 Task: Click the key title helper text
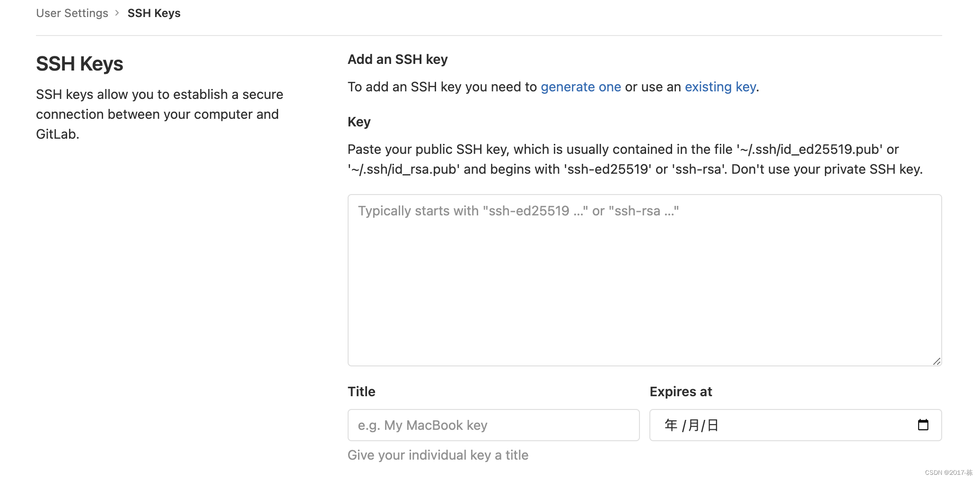pyautogui.click(x=437, y=455)
